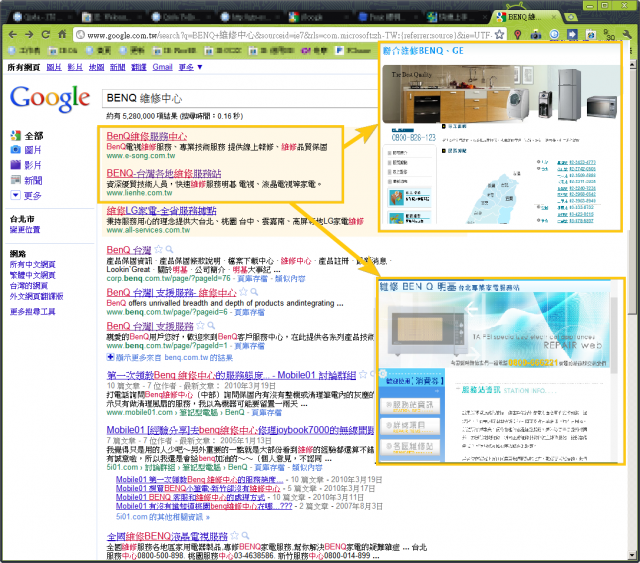
Task: Click the red map pin extension icon
Action: coord(518,35)
